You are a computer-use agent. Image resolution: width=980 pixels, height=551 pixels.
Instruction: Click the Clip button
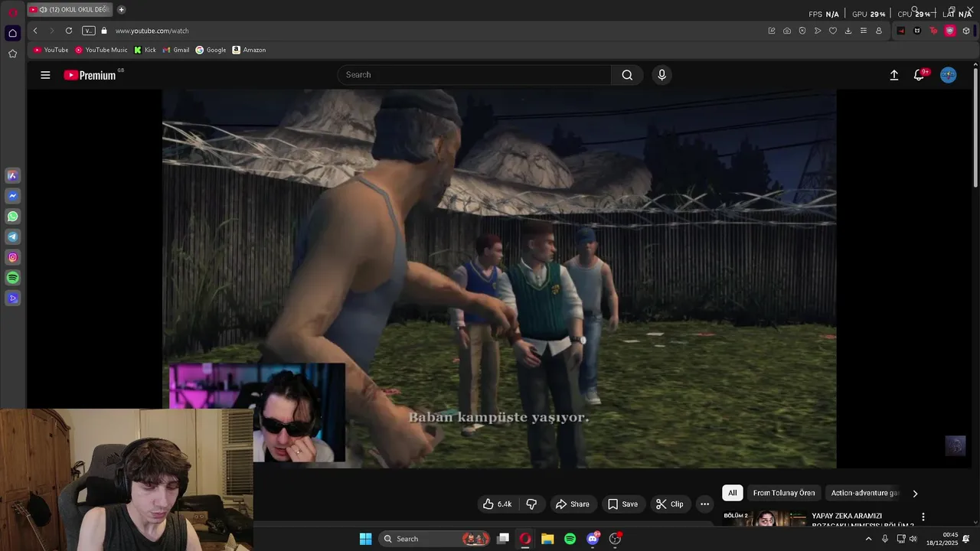tap(669, 504)
